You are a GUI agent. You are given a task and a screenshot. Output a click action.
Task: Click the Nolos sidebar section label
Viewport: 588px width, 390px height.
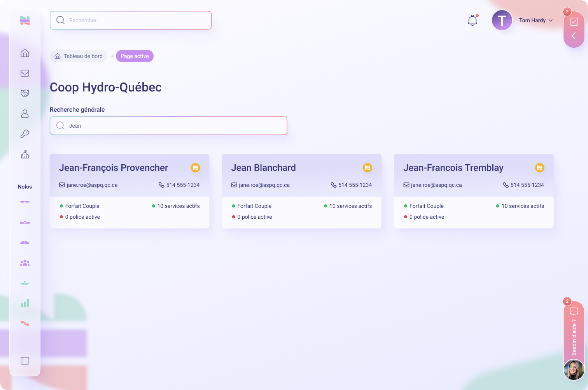[25, 187]
